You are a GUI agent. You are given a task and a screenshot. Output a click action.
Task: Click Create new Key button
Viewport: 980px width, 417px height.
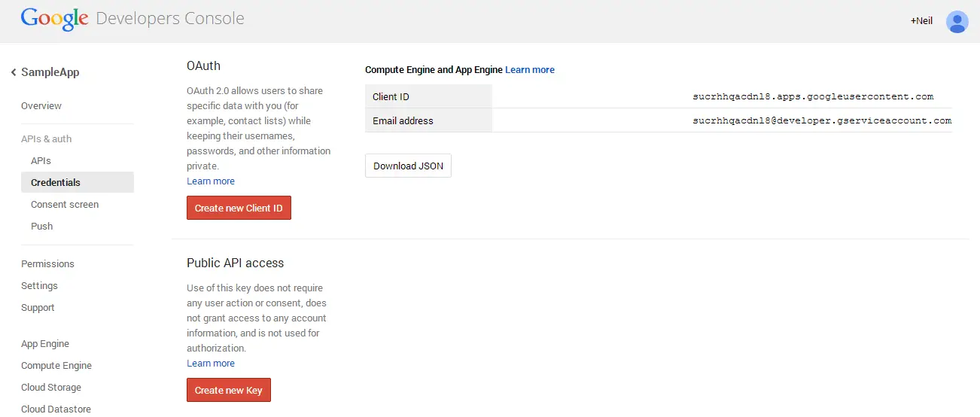(x=229, y=390)
